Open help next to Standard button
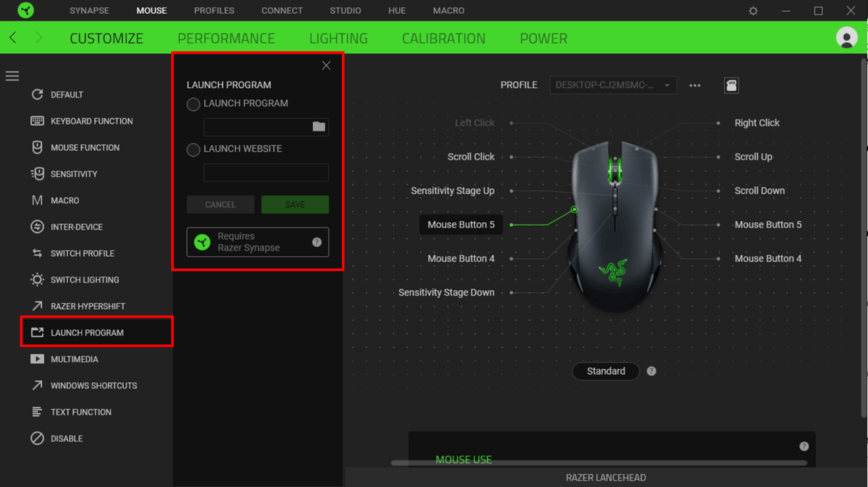 [x=651, y=371]
